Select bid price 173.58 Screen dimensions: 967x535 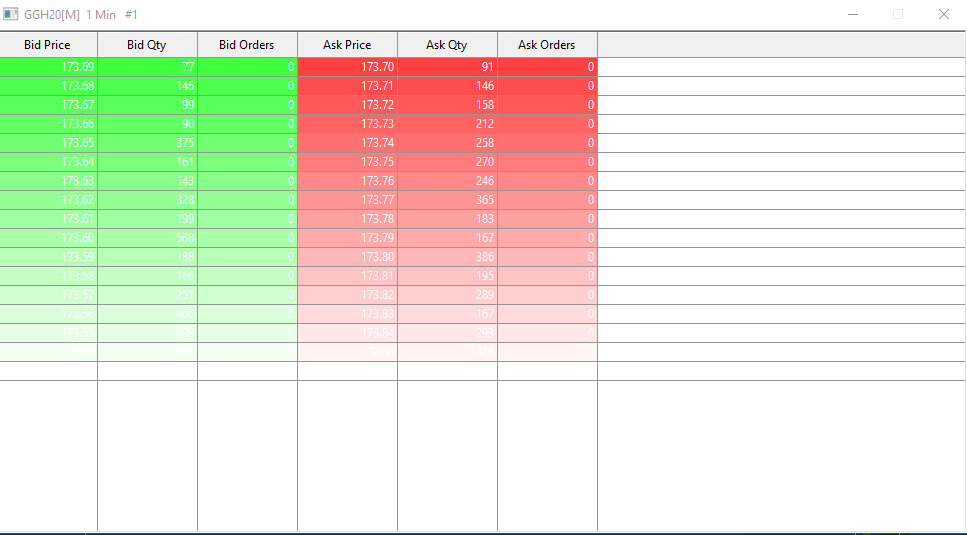tap(48, 276)
